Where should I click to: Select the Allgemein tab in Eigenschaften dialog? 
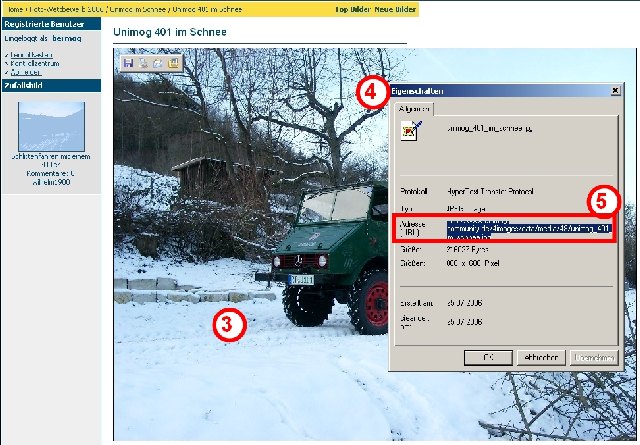point(414,109)
